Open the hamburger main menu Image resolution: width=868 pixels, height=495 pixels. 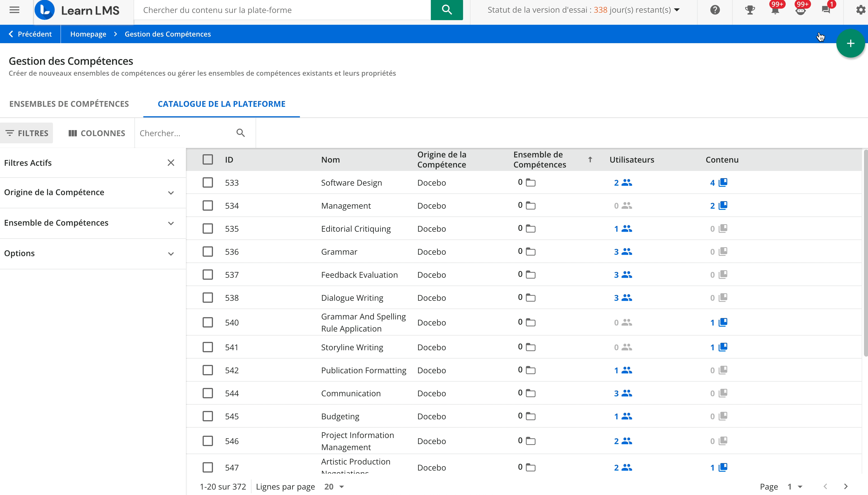click(14, 10)
